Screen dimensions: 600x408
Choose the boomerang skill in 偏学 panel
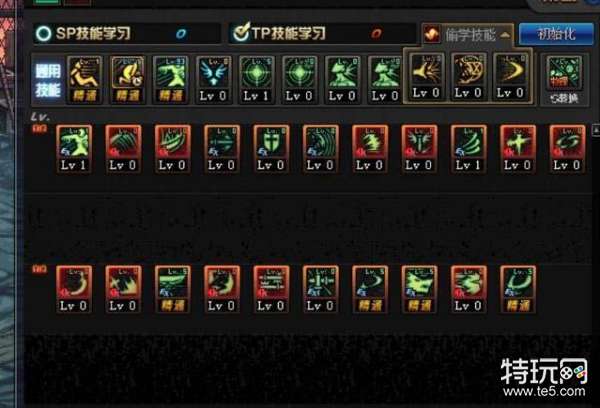(511, 77)
